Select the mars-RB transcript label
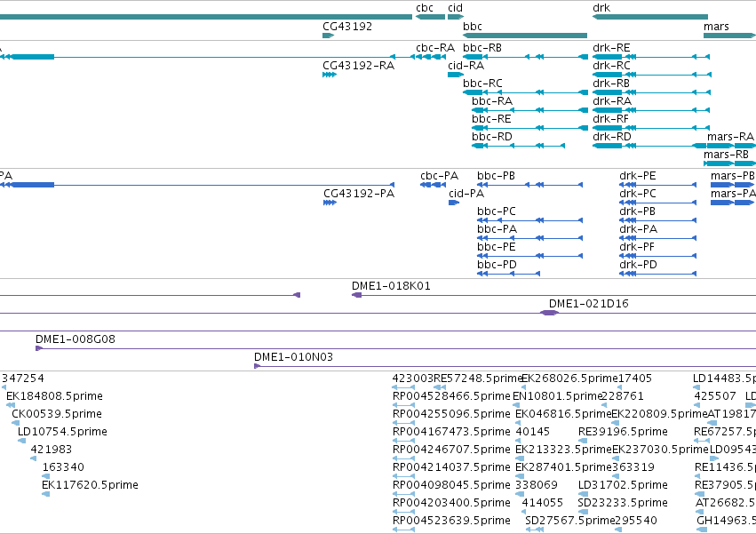756x534 pixels. pos(726,155)
